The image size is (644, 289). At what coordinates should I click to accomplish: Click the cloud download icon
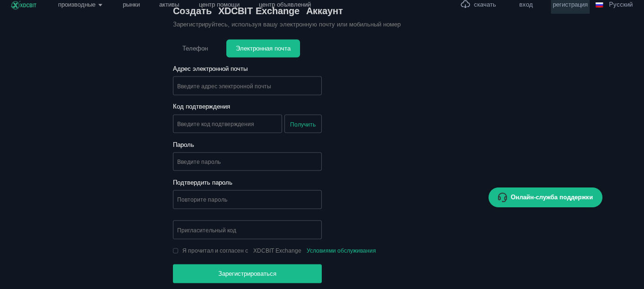(465, 4)
